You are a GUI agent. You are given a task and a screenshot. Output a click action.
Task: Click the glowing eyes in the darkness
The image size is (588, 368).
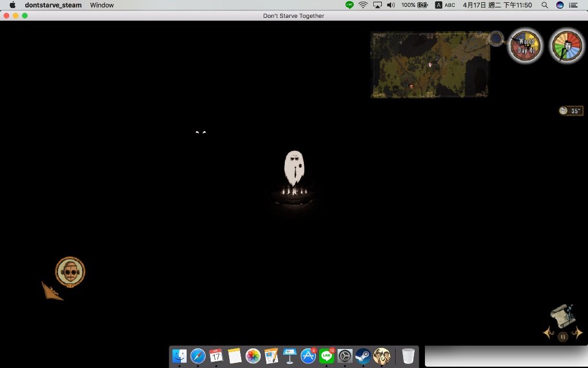point(200,132)
